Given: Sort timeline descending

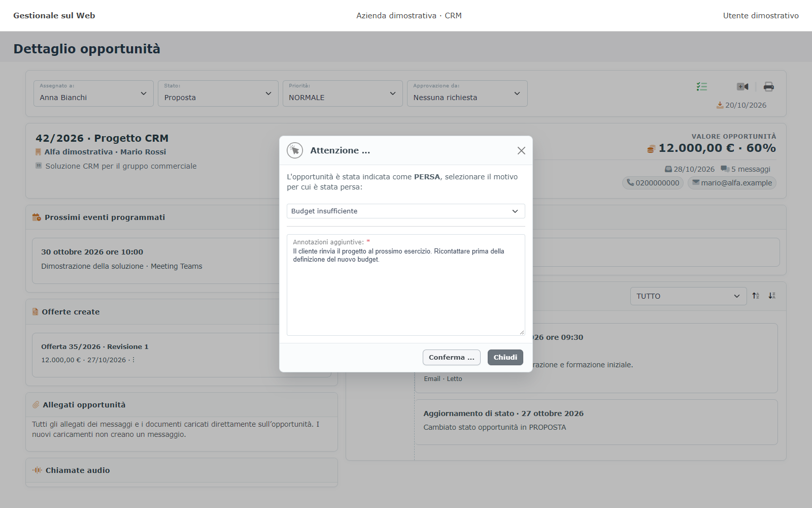Looking at the screenshot, I should pyautogui.click(x=772, y=296).
